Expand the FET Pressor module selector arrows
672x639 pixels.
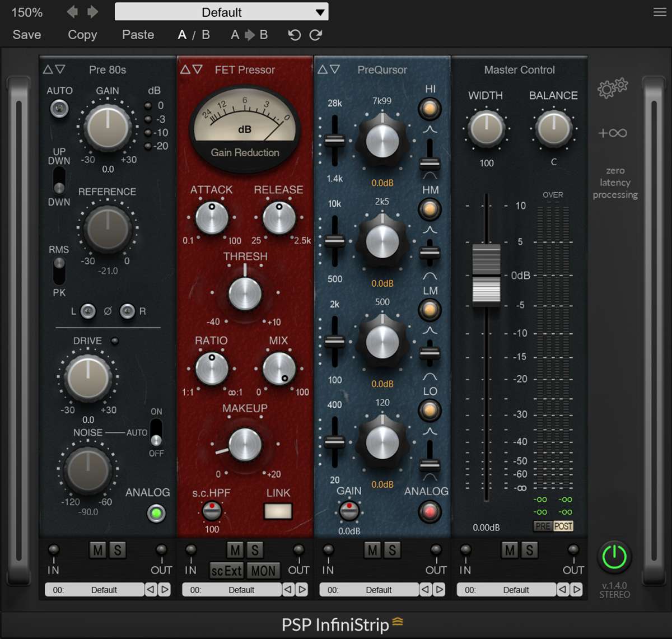191,69
